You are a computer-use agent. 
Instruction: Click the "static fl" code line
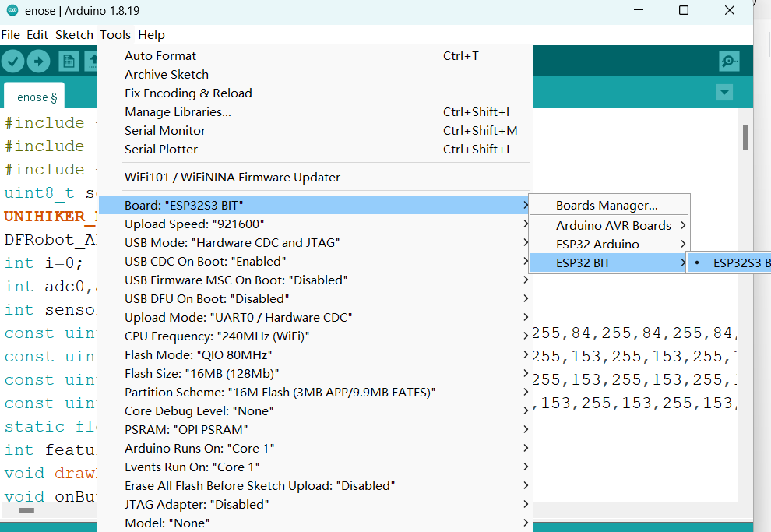[49, 426]
